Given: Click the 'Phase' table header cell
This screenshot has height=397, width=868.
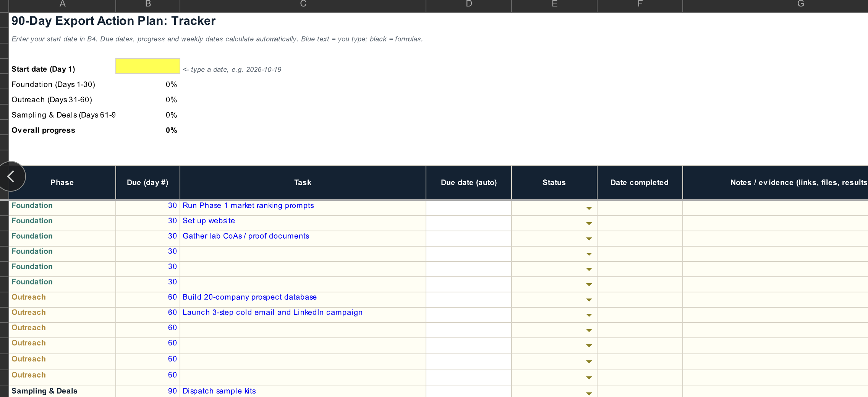Looking at the screenshot, I should [x=62, y=182].
